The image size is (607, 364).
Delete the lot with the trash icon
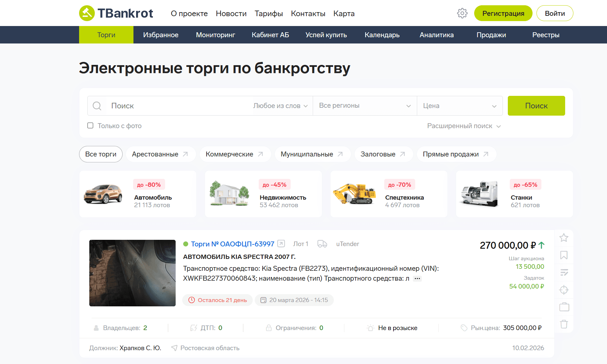[x=564, y=324]
